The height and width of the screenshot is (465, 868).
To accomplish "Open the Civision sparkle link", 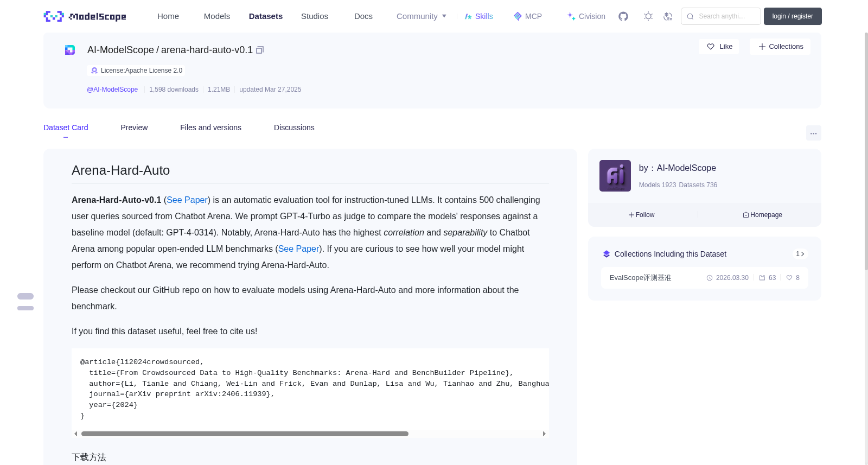I will 586,16.
